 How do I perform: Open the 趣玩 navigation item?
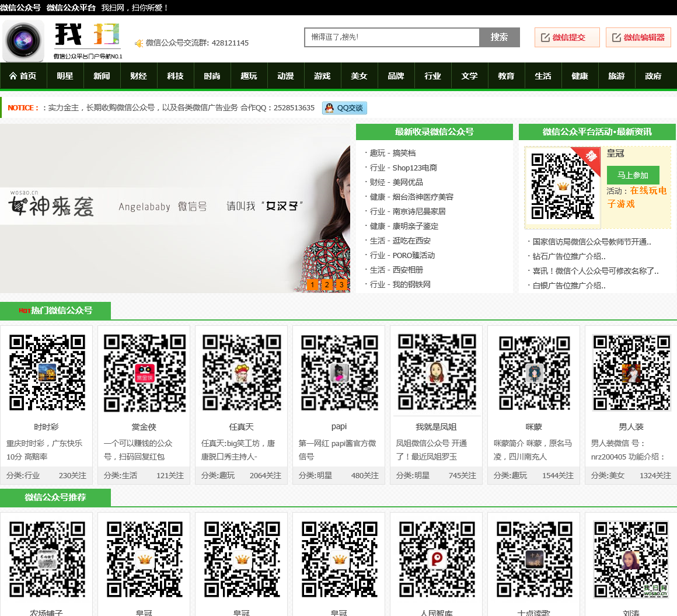tap(249, 76)
